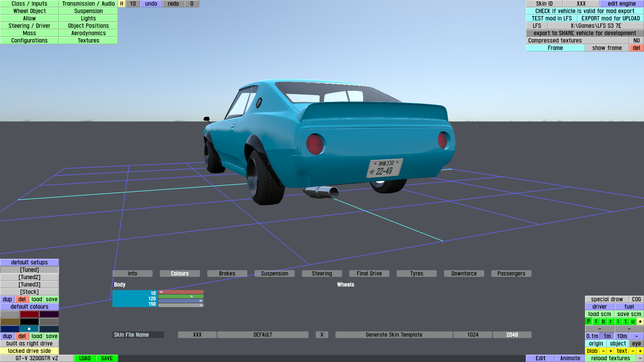The width and height of the screenshot is (644, 362).
Task: Click the yellow dot view button
Action: pyautogui.click(x=640, y=321)
